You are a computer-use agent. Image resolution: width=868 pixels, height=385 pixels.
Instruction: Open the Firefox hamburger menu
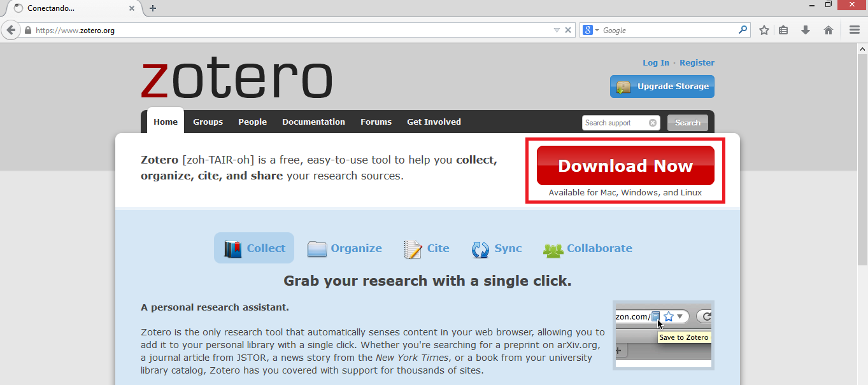854,29
